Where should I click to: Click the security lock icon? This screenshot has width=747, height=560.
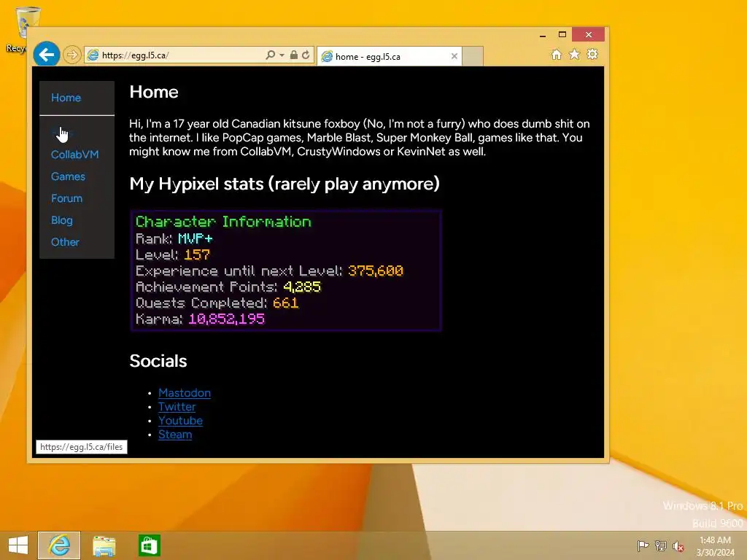pyautogui.click(x=294, y=55)
